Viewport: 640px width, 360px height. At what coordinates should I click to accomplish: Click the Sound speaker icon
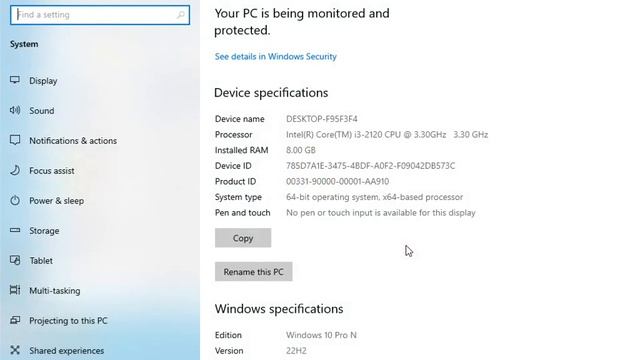tap(15, 110)
